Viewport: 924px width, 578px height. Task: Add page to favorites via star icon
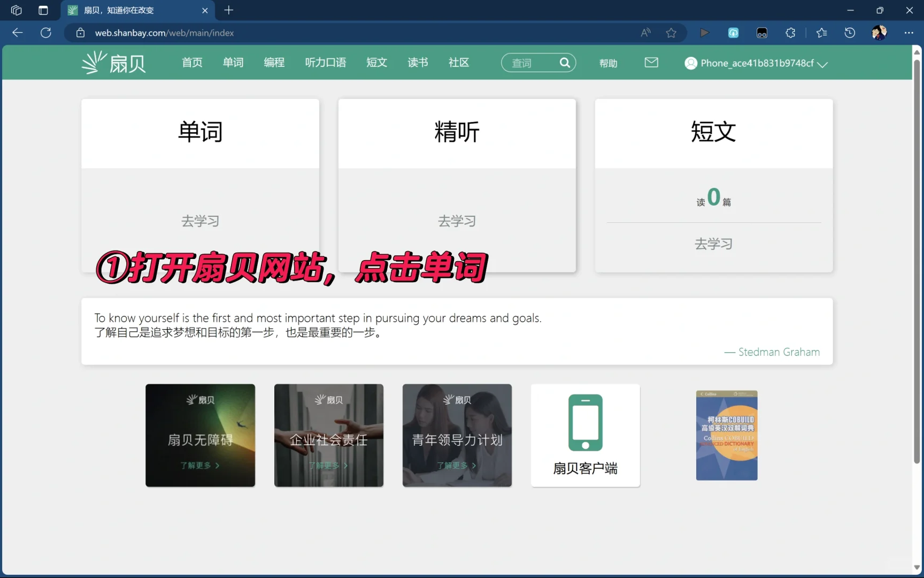tap(672, 33)
